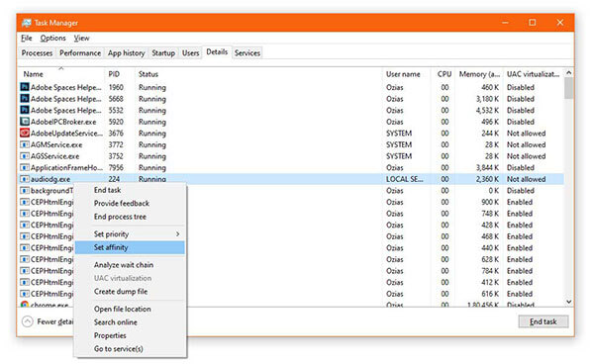
Task: Open the Options menu
Action: point(53,38)
